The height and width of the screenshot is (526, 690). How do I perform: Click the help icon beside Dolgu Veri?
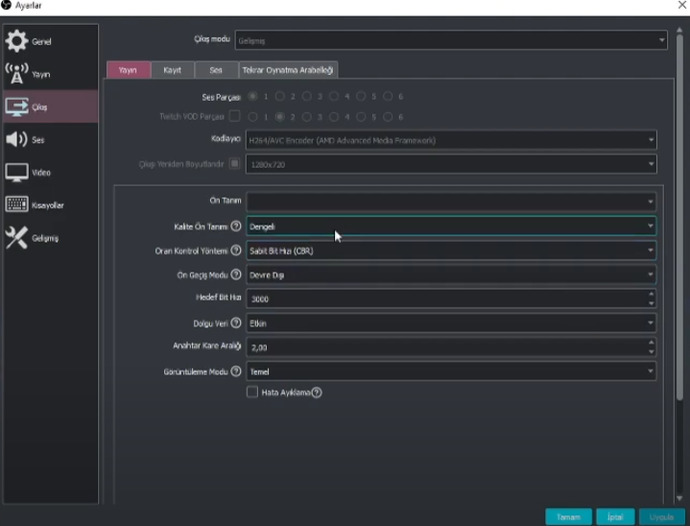(236, 323)
